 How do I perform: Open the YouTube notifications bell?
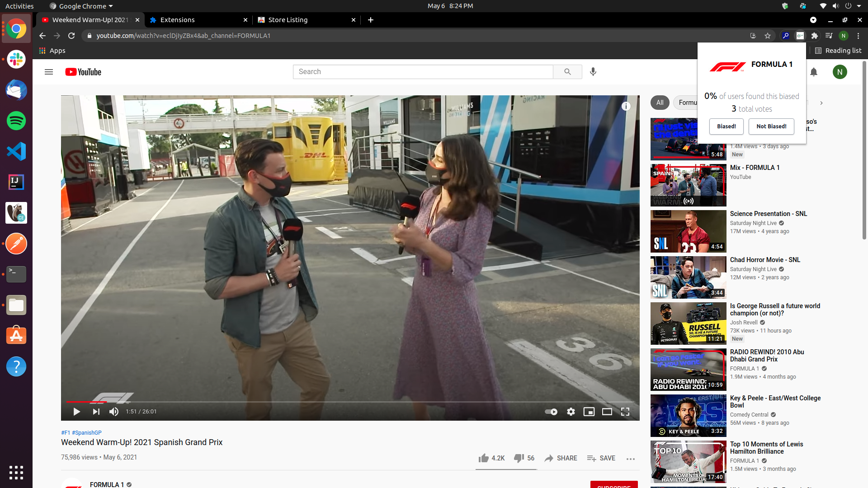814,72
